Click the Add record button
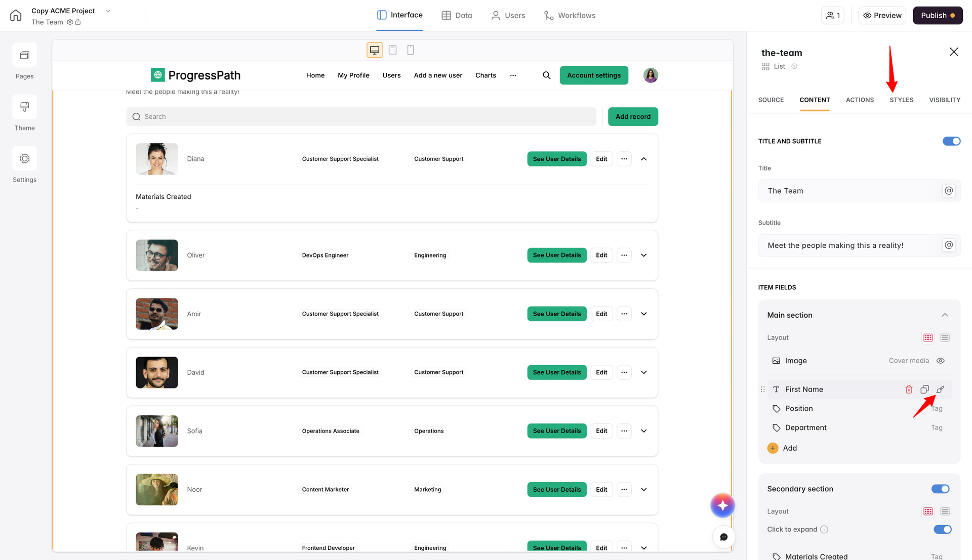Screen dimensions: 972x560 click(633, 116)
